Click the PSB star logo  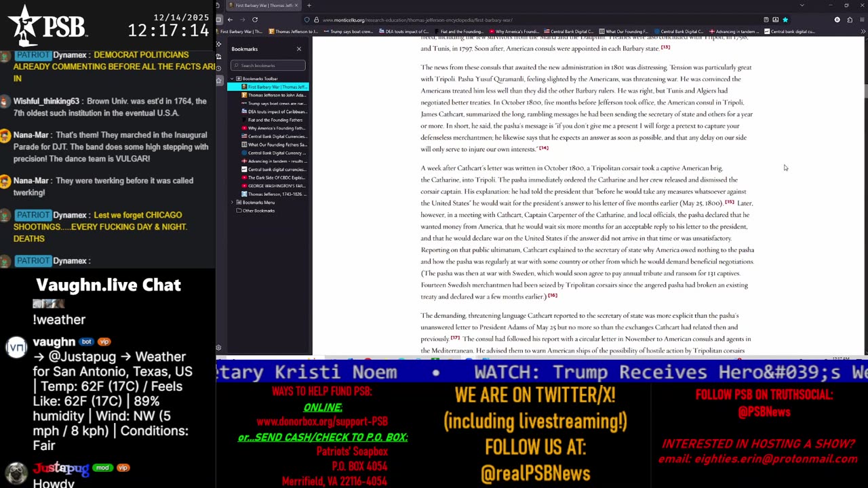coord(26,26)
